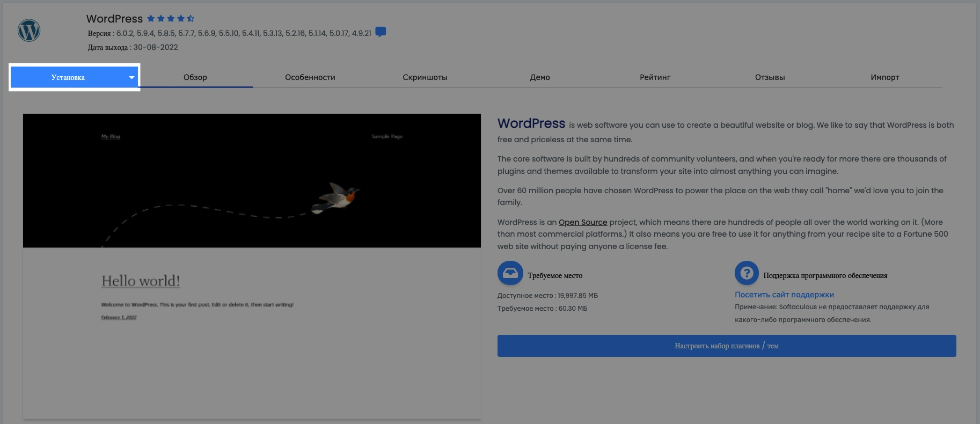Open the Рейтинг tab

point(655,77)
